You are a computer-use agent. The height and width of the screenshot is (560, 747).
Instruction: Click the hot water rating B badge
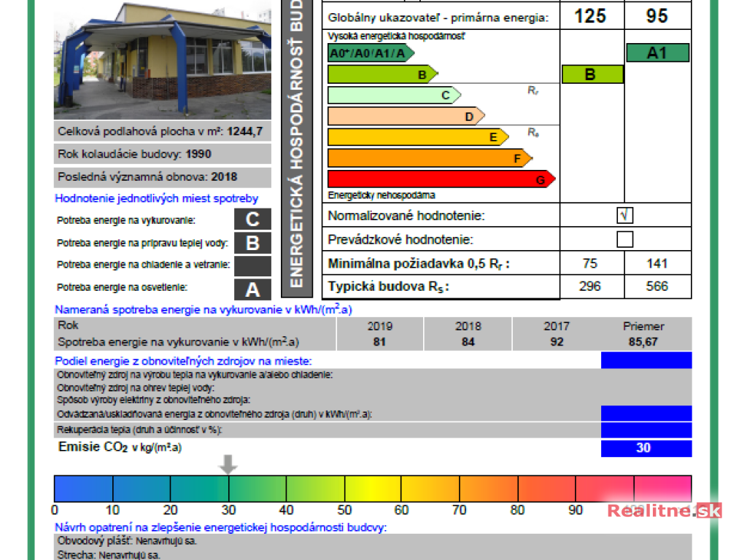click(252, 243)
